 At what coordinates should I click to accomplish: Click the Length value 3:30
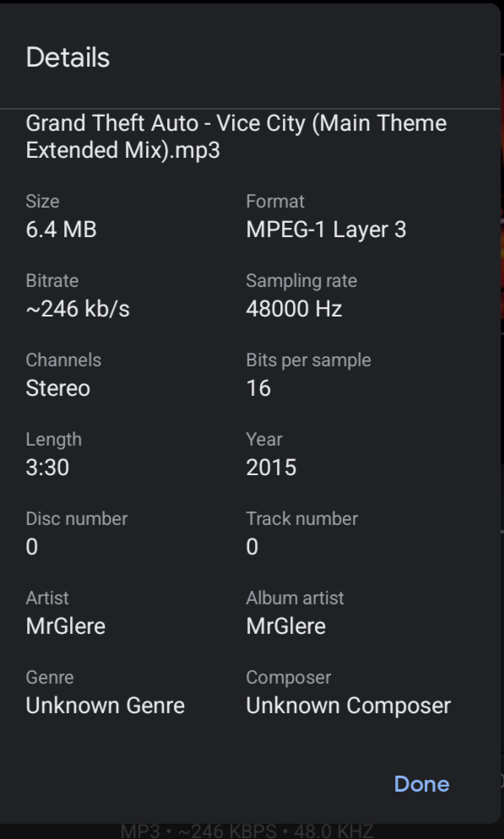pos(47,467)
